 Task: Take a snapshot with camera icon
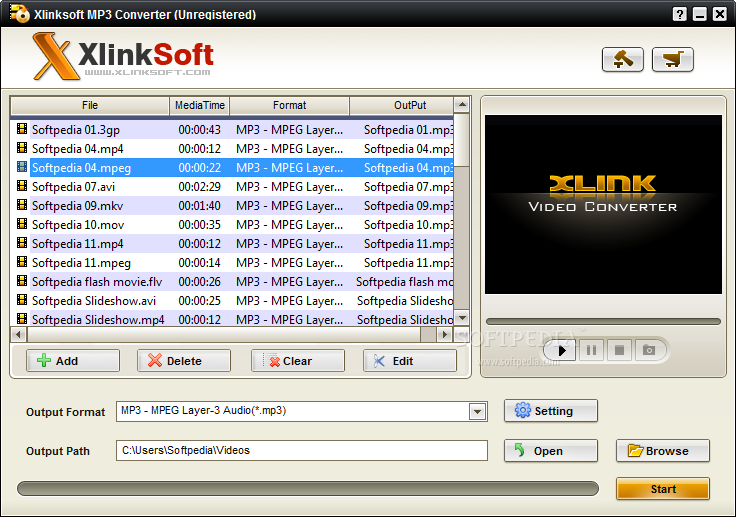649,350
